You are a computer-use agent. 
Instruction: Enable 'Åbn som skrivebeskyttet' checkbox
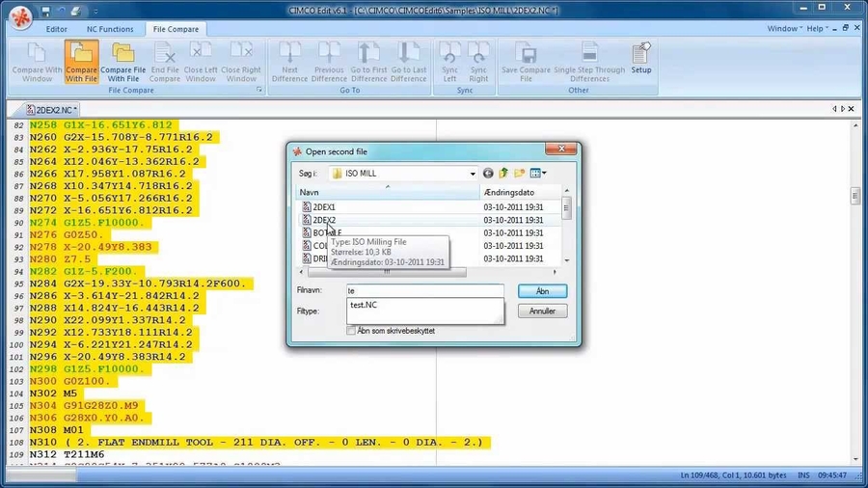[x=351, y=331]
